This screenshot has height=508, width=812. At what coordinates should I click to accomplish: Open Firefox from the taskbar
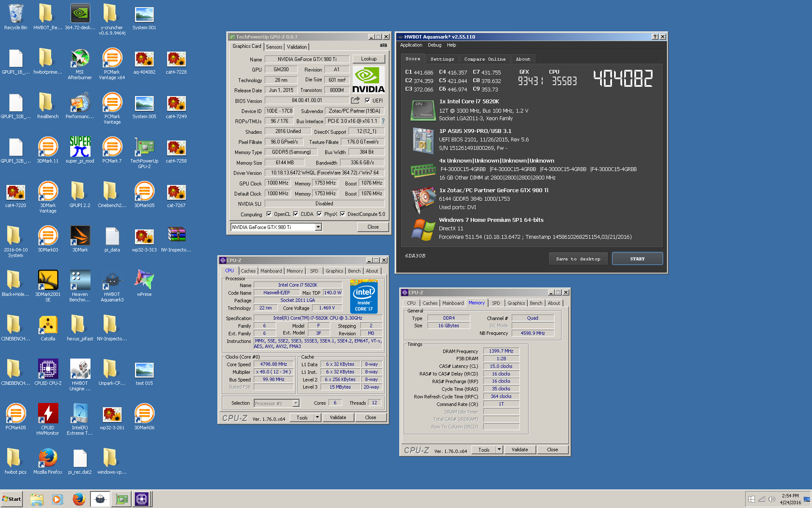(x=79, y=499)
